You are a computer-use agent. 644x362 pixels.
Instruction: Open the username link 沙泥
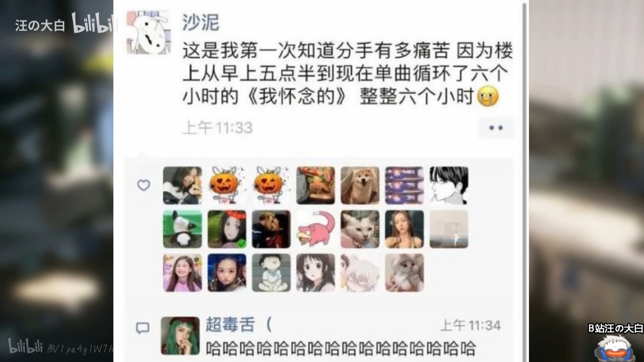pos(201,22)
